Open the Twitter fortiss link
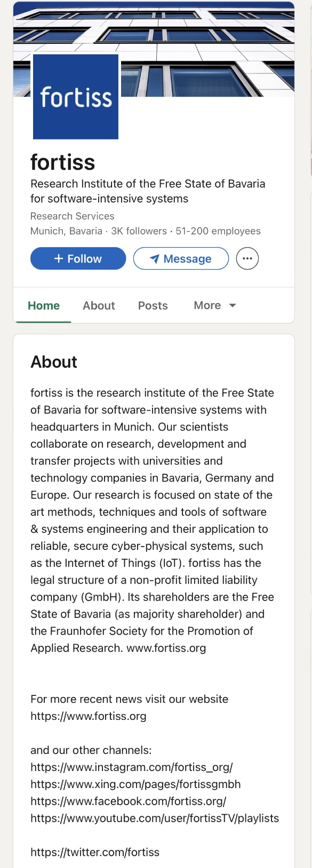 pos(95,853)
